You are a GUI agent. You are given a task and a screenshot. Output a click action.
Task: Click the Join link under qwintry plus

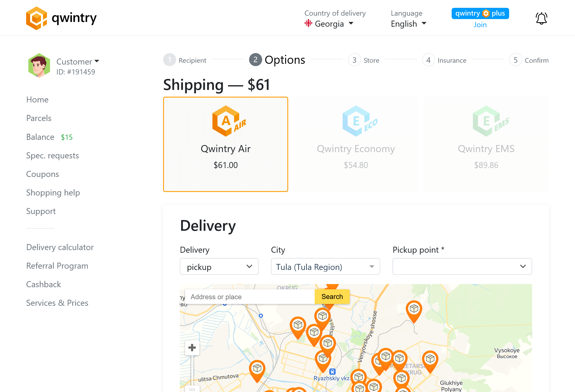pyautogui.click(x=480, y=25)
